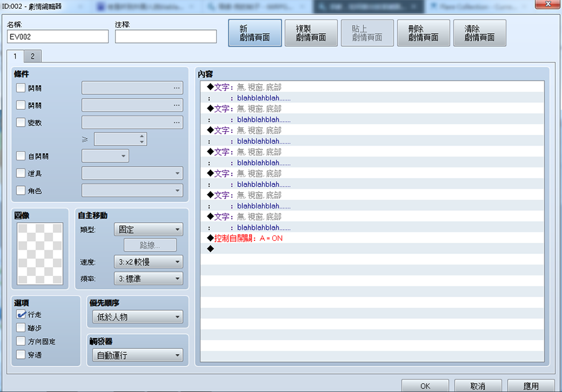Enable the 變數 condition checkbox
This screenshot has height=392, width=562.
pyautogui.click(x=21, y=122)
